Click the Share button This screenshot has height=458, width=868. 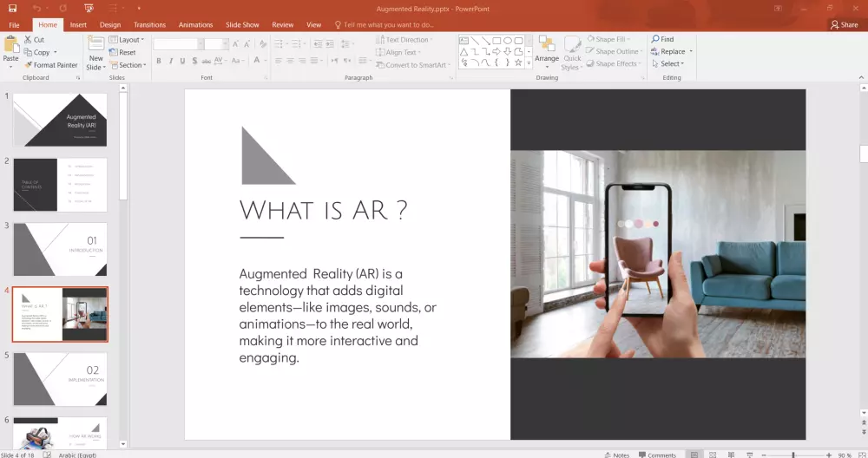coord(845,24)
